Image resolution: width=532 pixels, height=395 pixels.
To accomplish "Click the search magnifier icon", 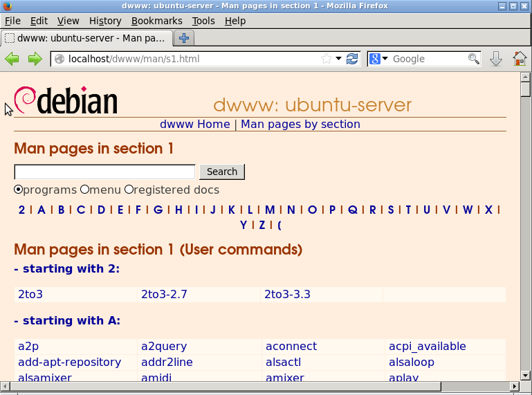I will 474,59.
